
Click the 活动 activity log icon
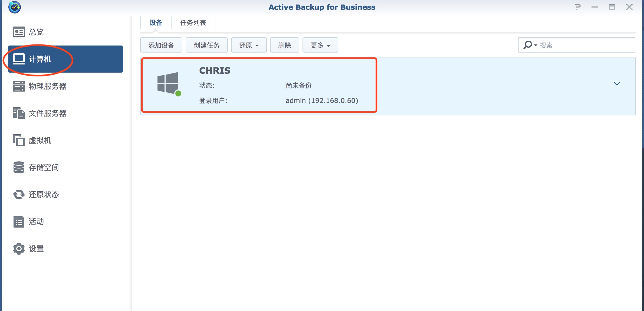click(x=19, y=222)
